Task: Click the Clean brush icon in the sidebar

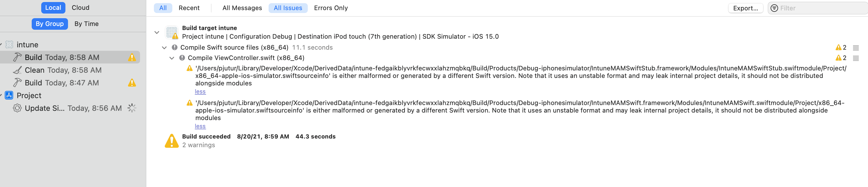Action: (18, 70)
